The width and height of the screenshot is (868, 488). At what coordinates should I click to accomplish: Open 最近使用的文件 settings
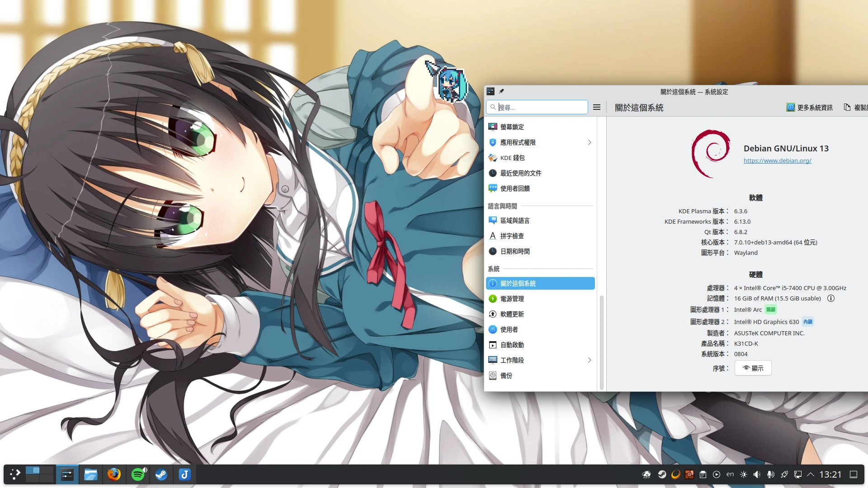[540, 173]
